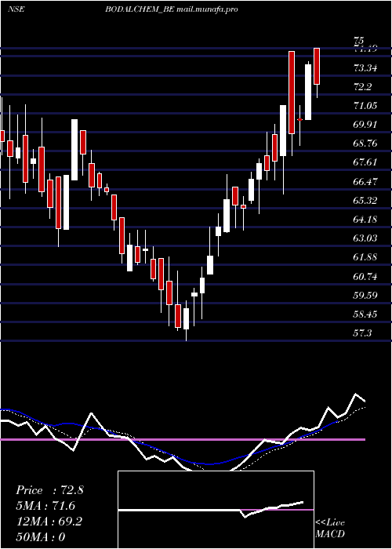Click the 5MA : 71.6 readout

click(x=45, y=506)
